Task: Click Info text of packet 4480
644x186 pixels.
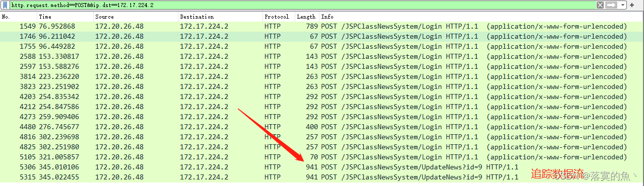Action: (x=474, y=127)
